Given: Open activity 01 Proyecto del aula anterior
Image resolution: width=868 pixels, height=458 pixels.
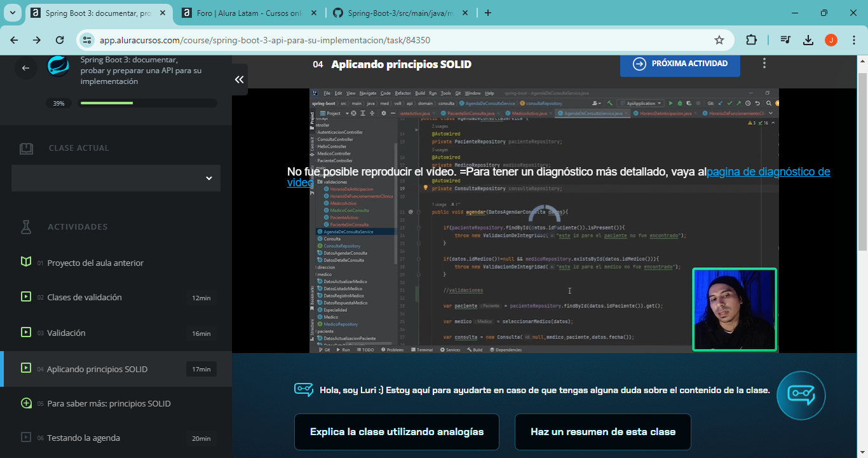Looking at the screenshot, I should [x=116, y=263].
